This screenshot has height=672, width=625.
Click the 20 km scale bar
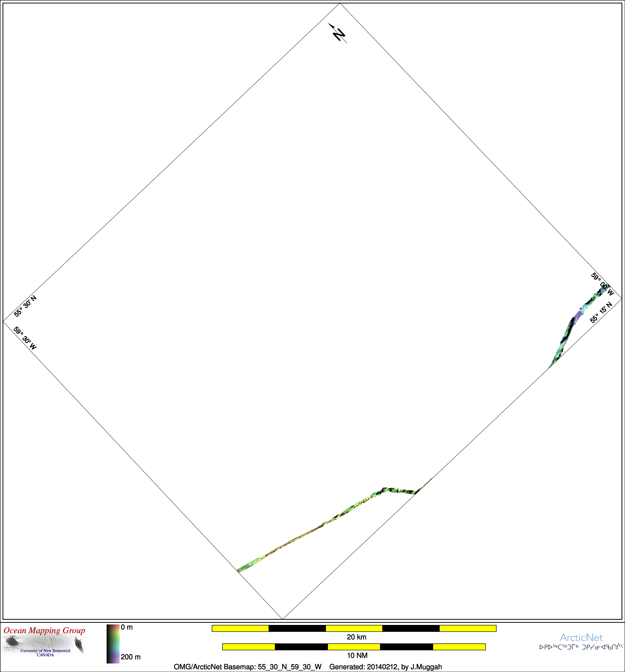(x=354, y=628)
